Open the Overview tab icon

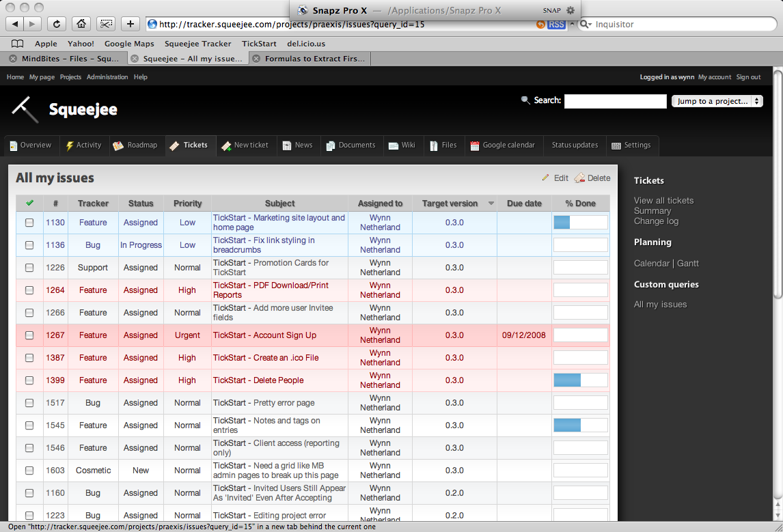coord(14,145)
